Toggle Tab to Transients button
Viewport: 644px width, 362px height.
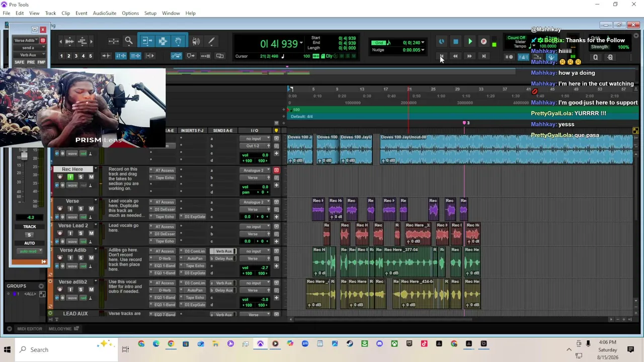(x=106, y=56)
